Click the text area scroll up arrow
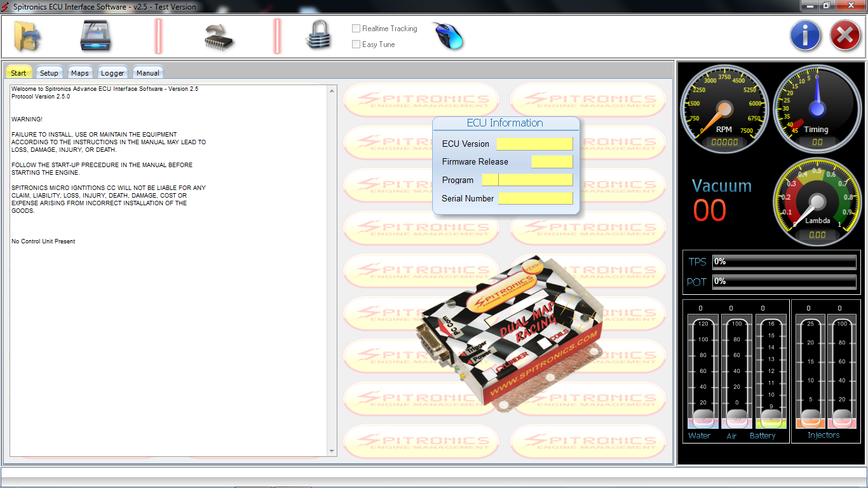This screenshot has width=868, height=488. pyautogui.click(x=332, y=90)
